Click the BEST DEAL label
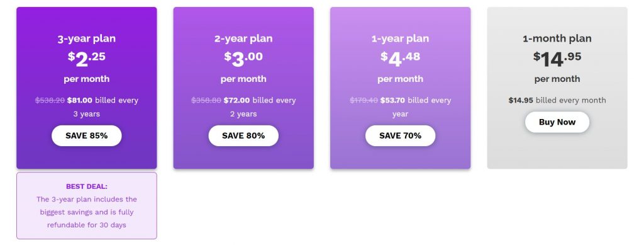 (86, 186)
